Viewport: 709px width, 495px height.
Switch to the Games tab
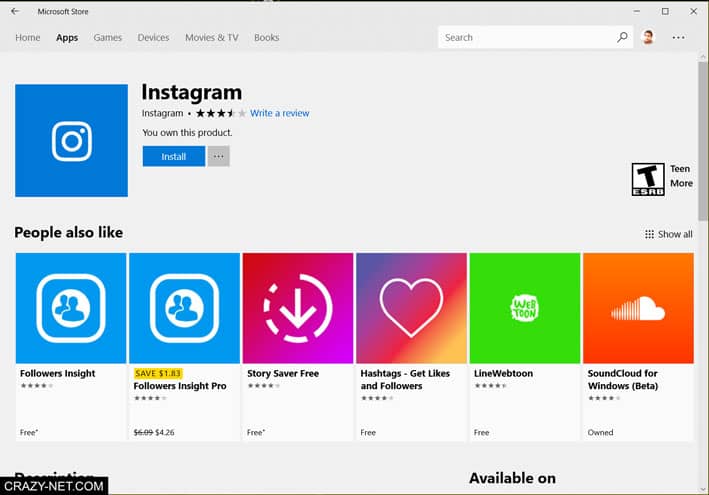tap(108, 38)
